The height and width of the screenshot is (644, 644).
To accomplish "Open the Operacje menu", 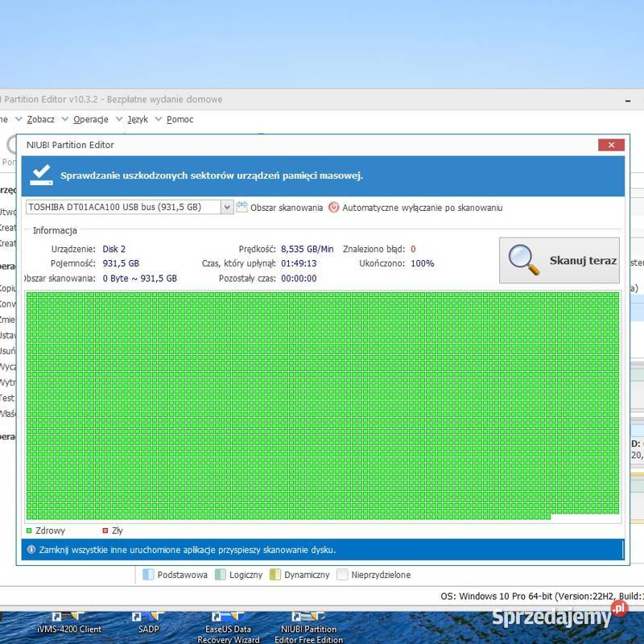I will pyautogui.click(x=91, y=119).
